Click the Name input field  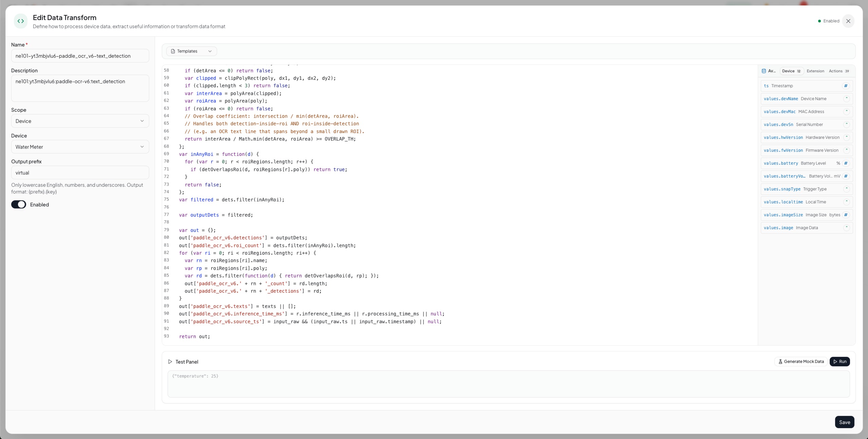pos(80,56)
